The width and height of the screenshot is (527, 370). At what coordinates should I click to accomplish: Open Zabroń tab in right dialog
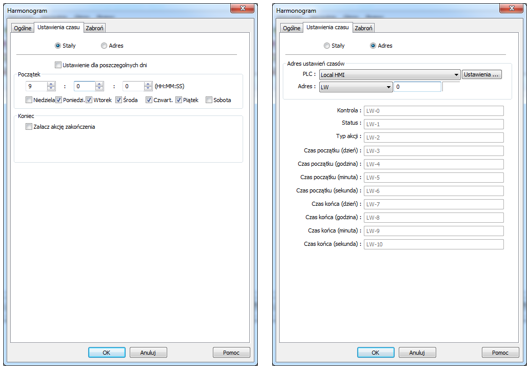363,28
